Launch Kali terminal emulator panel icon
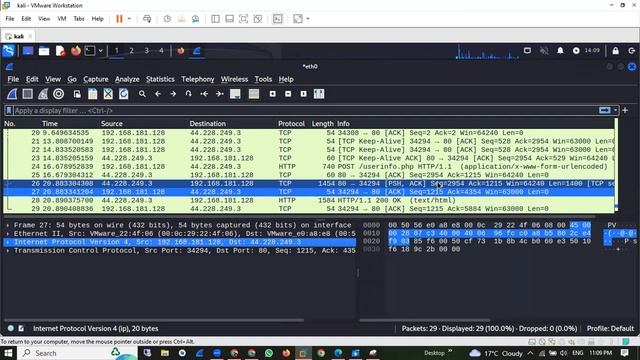The image size is (640, 360). point(90,51)
